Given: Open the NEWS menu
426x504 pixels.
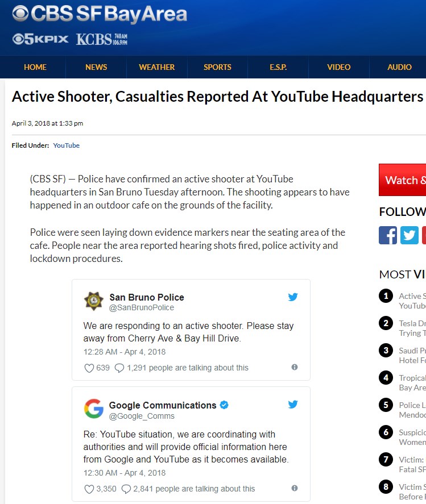Looking at the screenshot, I should (x=96, y=67).
